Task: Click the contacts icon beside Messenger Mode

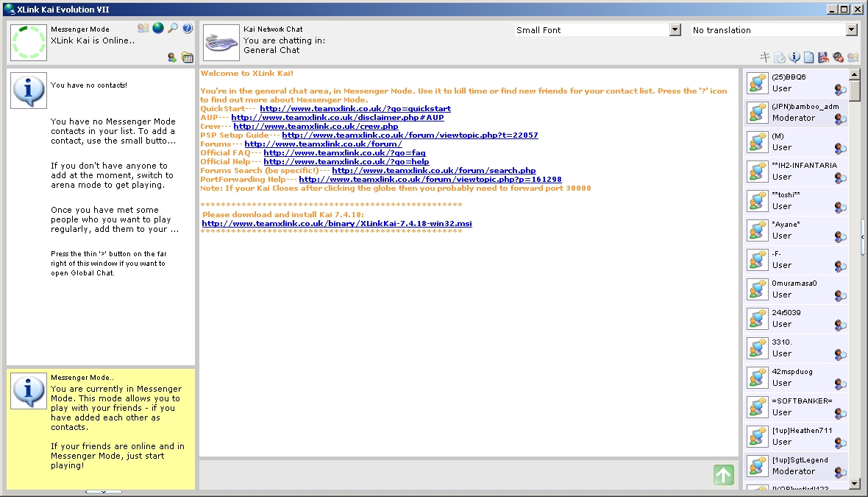Action: click(x=143, y=28)
